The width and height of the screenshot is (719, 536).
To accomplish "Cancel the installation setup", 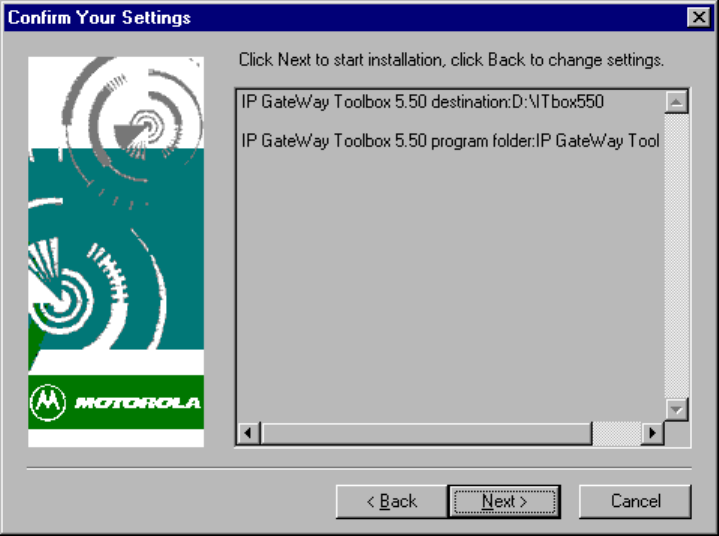I will [635, 501].
